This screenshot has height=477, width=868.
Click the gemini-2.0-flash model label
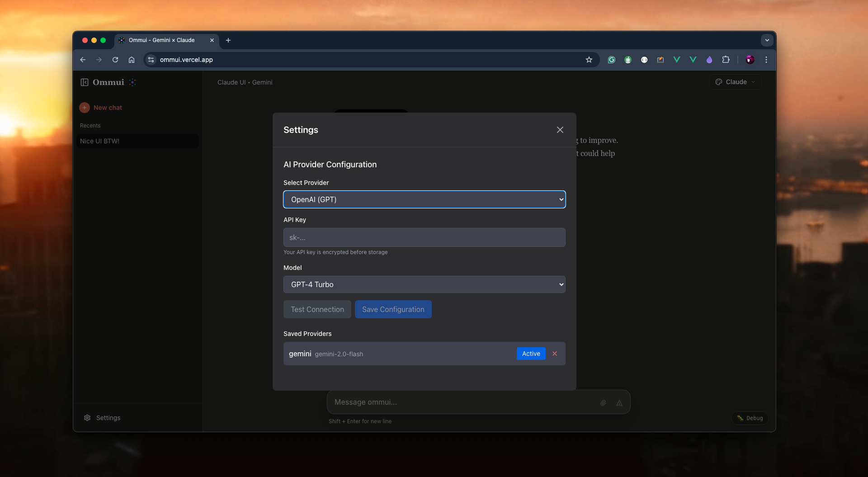339,354
